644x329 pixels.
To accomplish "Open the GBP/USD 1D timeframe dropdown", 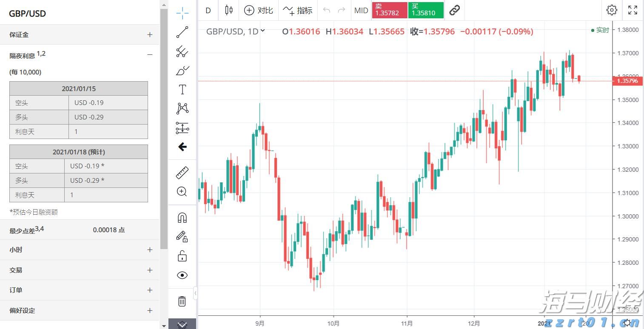I will click(x=262, y=31).
